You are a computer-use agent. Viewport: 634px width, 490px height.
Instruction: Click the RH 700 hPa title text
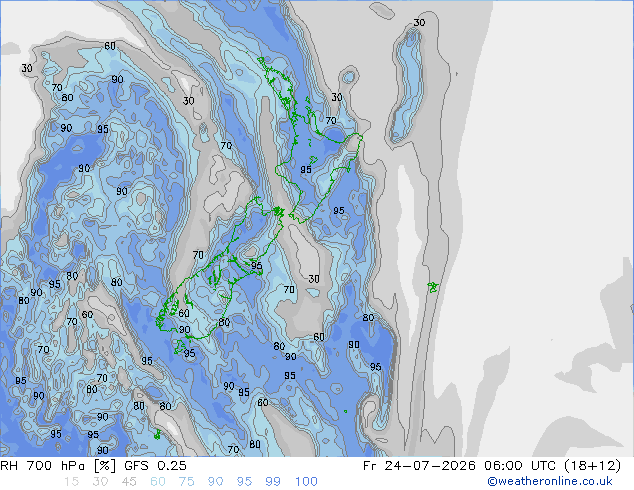pyautogui.click(x=58, y=466)
